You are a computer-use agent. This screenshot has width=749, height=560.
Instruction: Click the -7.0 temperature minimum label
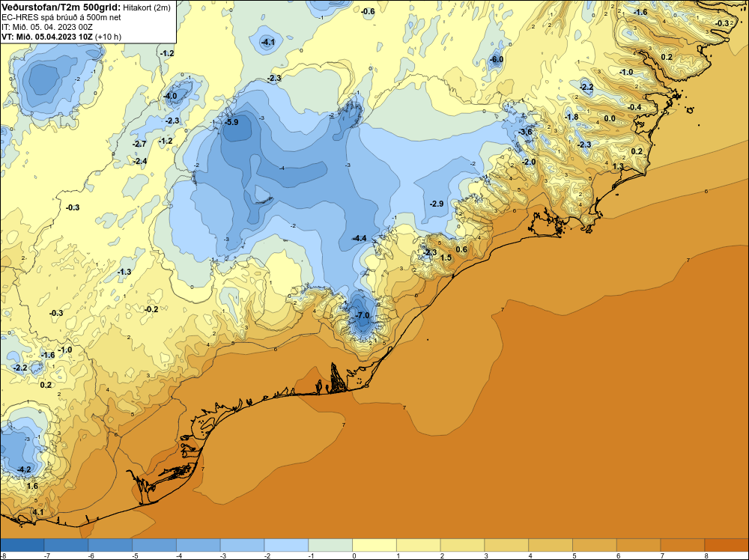pyautogui.click(x=363, y=316)
